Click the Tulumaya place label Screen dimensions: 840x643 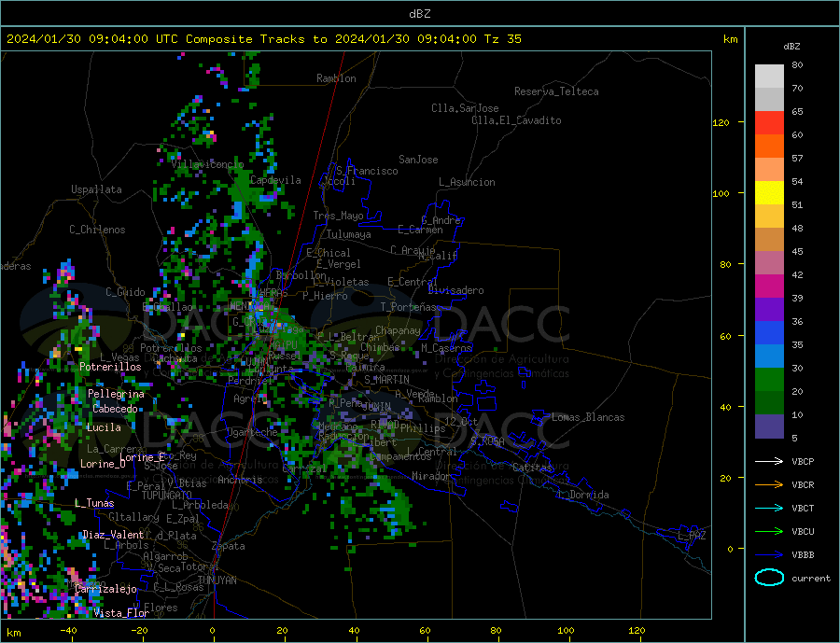tap(349, 234)
